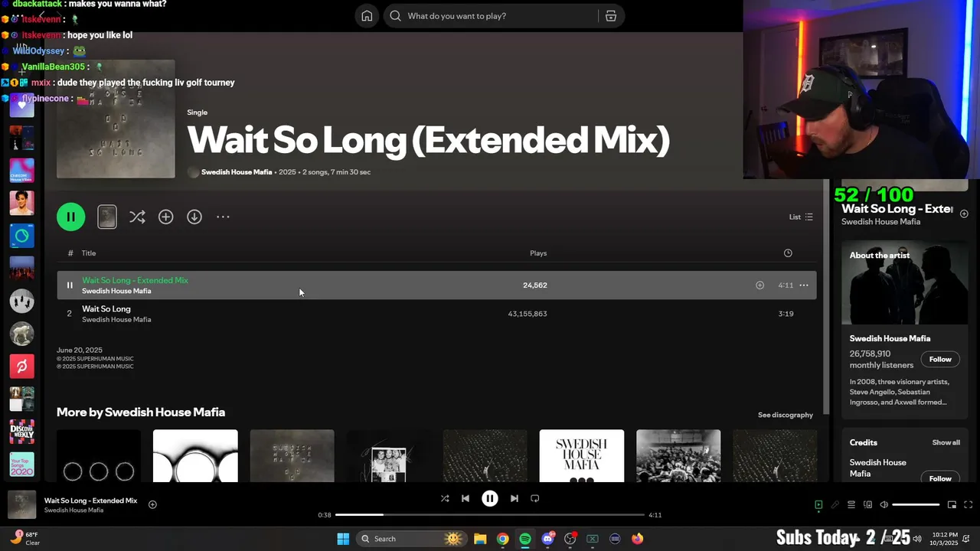Open the weather widget showing 68°F Clear
This screenshot has height=551, width=980.
25,539
